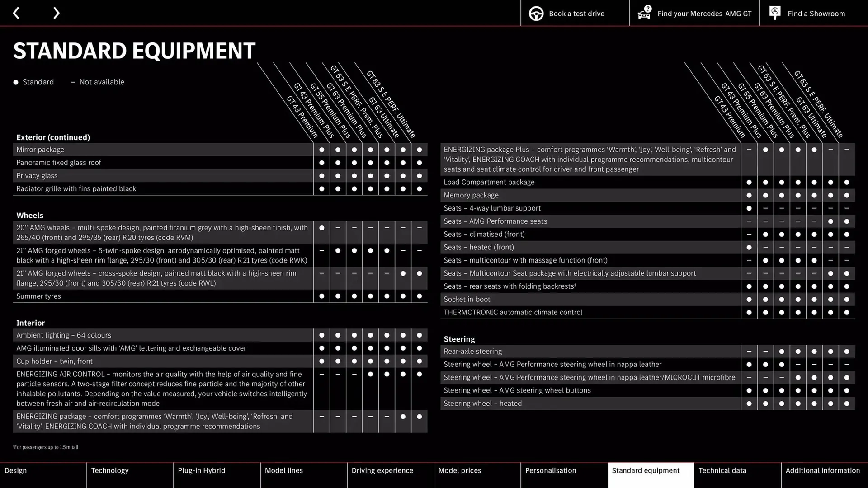Click the Socket in boot label
Screen dimensions: 868x488
pyautogui.click(x=467, y=300)
